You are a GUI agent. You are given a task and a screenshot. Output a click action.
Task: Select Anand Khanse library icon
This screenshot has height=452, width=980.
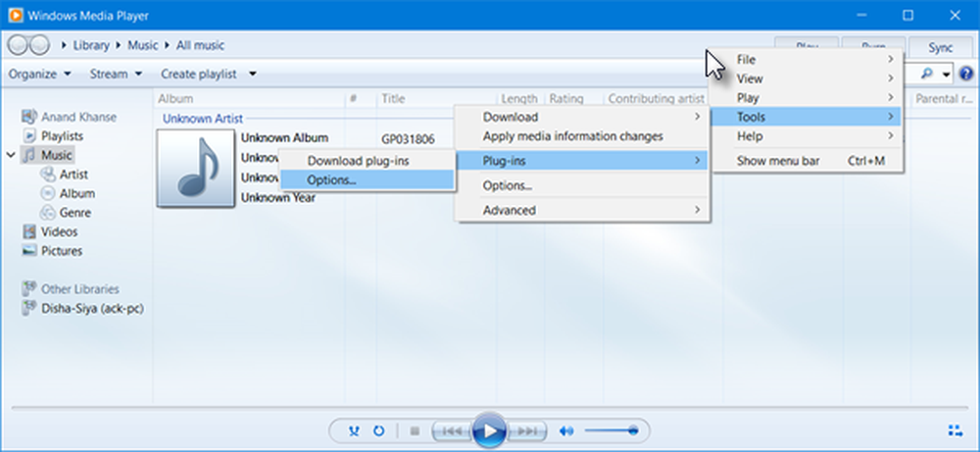29,117
